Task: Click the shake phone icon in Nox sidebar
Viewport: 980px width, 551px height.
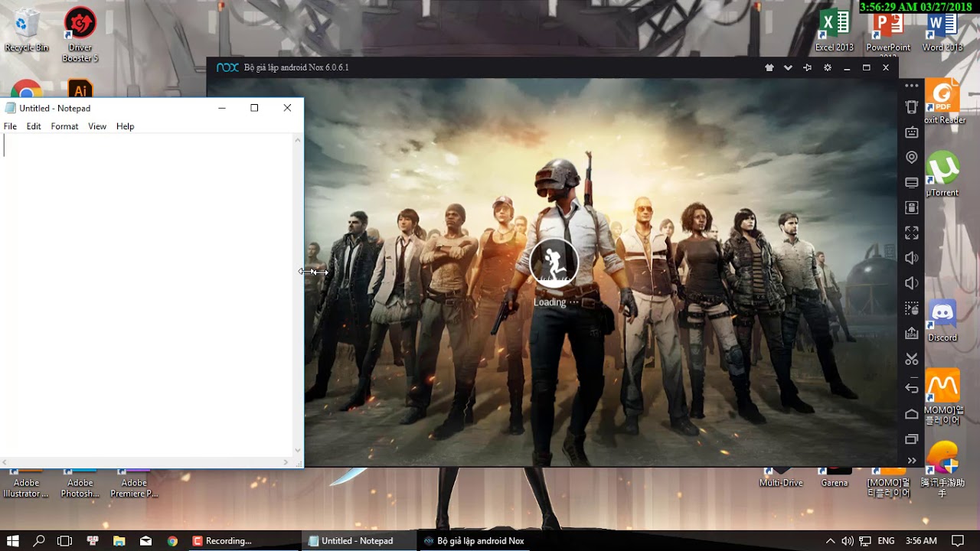Action: coord(911,107)
